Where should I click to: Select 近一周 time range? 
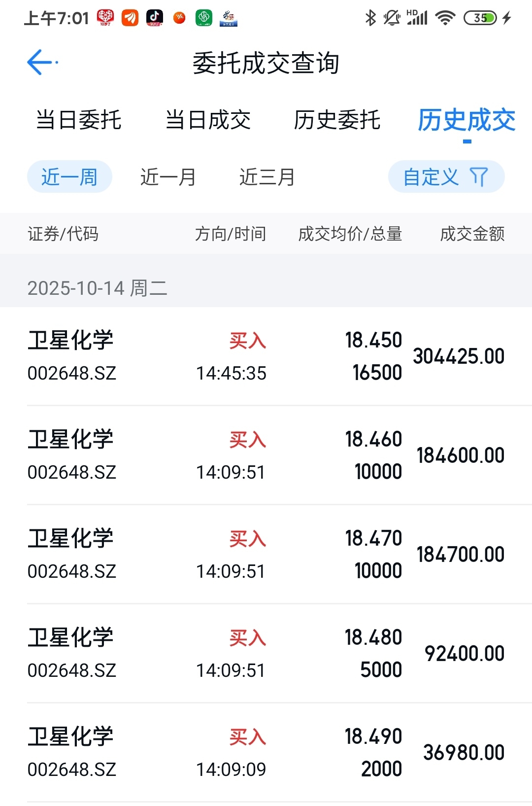coord(69,176)
